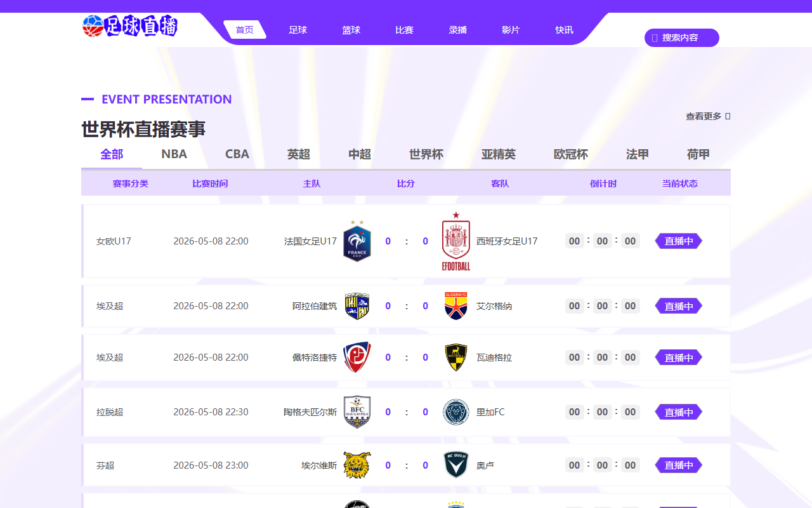This screenshot has height=508, width=812.
Task: Select the 英超 league tab
Action: tap(299, 154)
